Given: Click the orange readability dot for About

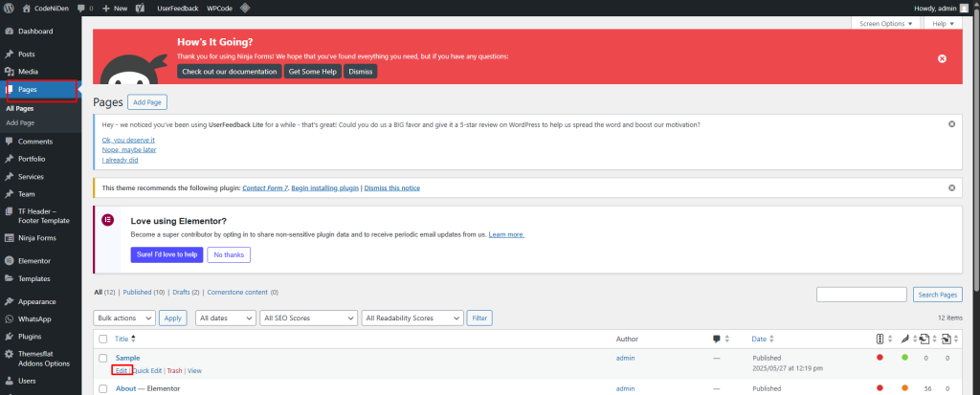Looking at the screenshot, I should (x=904, y=388).
